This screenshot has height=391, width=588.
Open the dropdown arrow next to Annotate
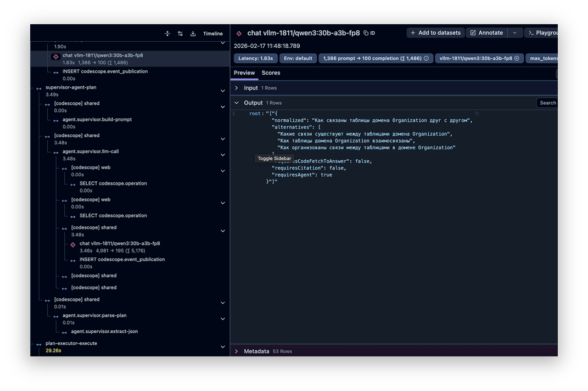pyautogui.click(x=514, y=33)
